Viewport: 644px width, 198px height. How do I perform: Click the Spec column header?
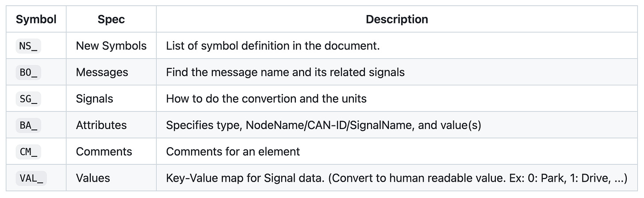(x=111, y=19)
